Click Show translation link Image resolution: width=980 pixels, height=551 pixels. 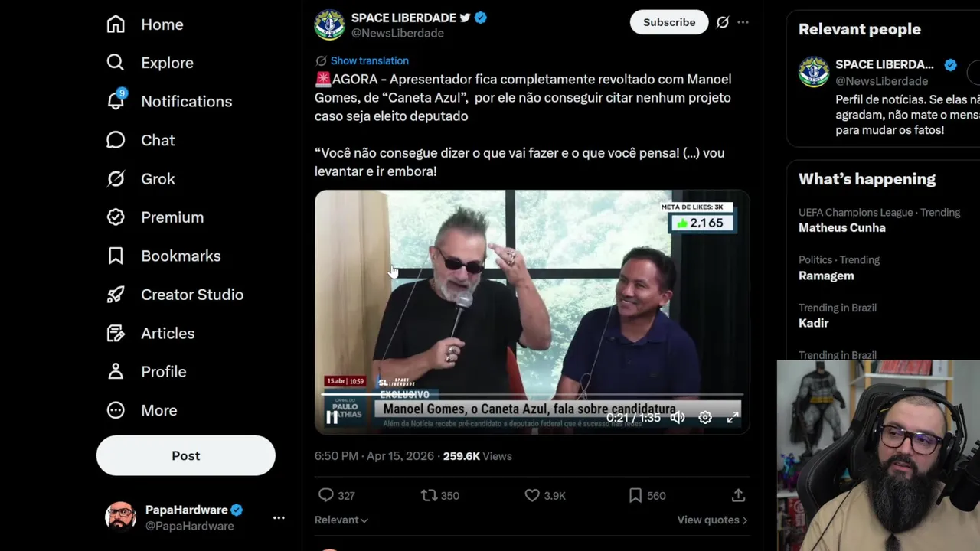click(x=369, y=60)
